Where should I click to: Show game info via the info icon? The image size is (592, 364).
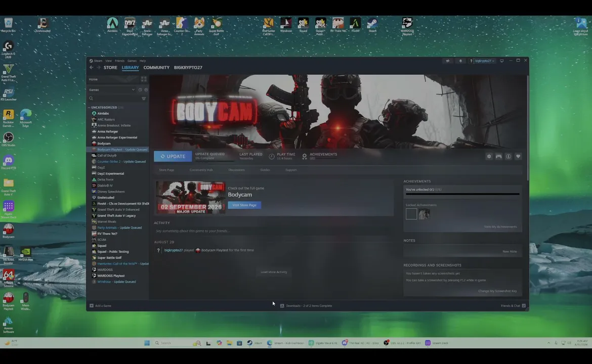509,156
